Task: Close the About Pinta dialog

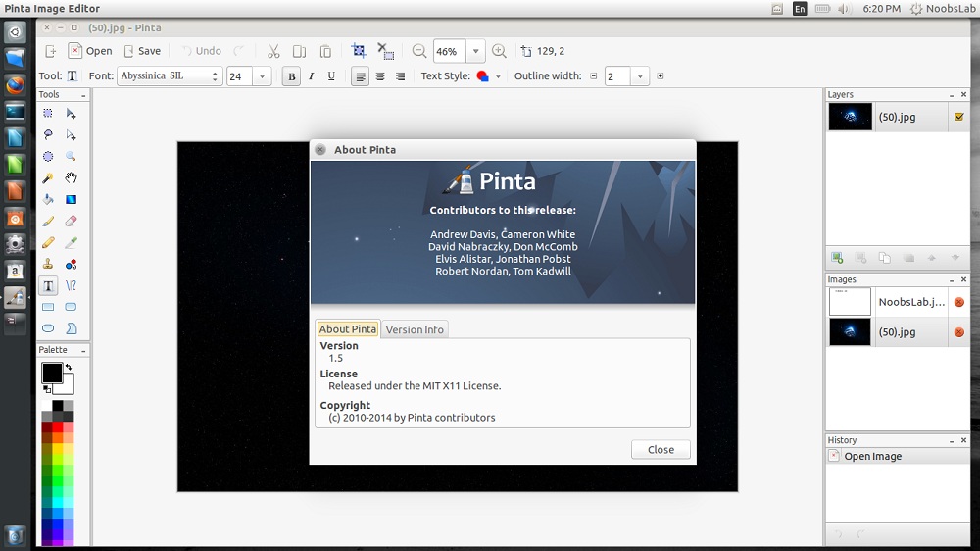Action: [x=661, y=449]
